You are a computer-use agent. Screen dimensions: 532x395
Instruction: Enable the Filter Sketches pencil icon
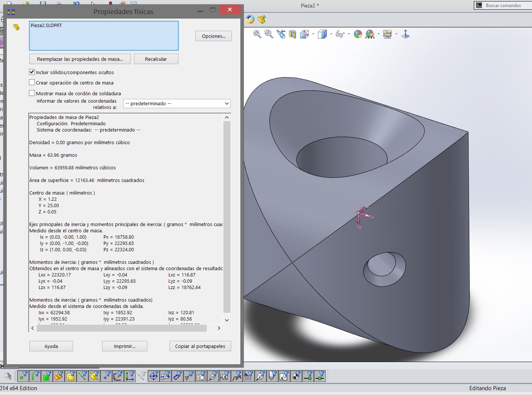(x=118, y=376)
